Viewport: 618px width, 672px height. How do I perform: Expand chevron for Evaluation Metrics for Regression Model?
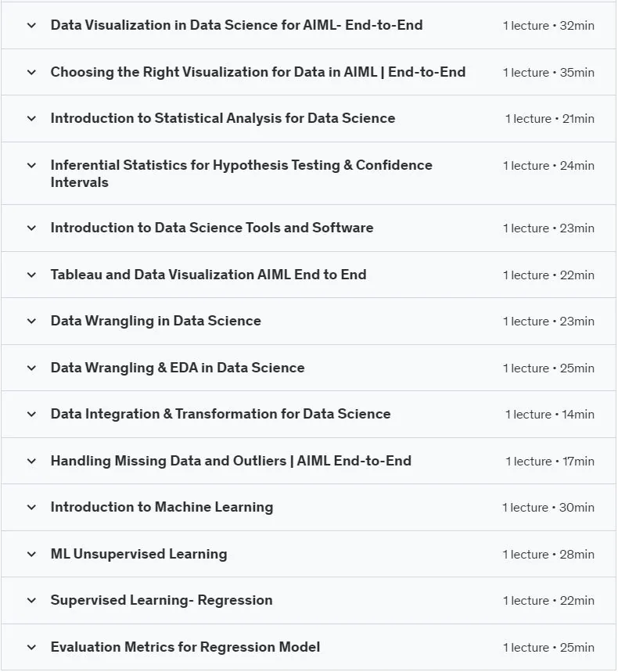pos(31,647)
